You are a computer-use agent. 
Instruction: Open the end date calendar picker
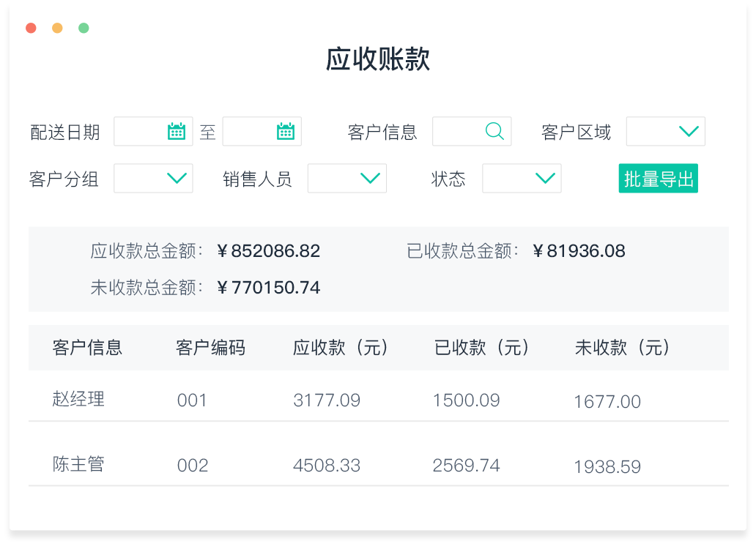click(285, 132)
